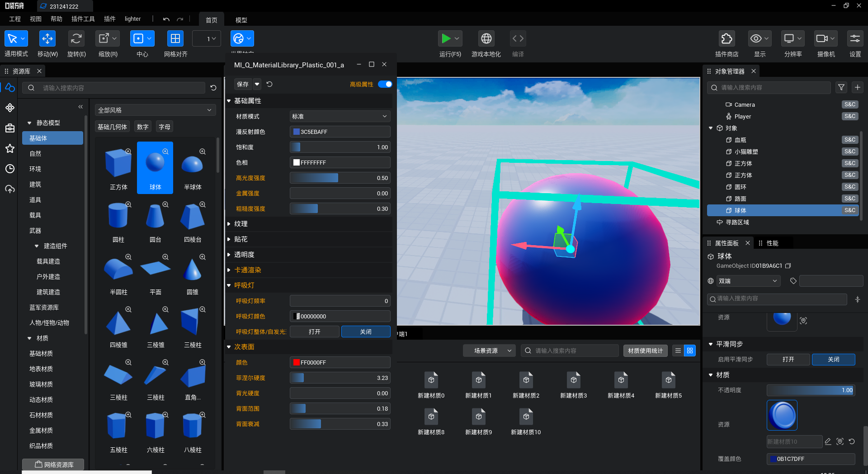The height and width of the screenshot is (474, 868).
Task: Open 材质模式 标准 dropdown
Action: pos(340,116)
